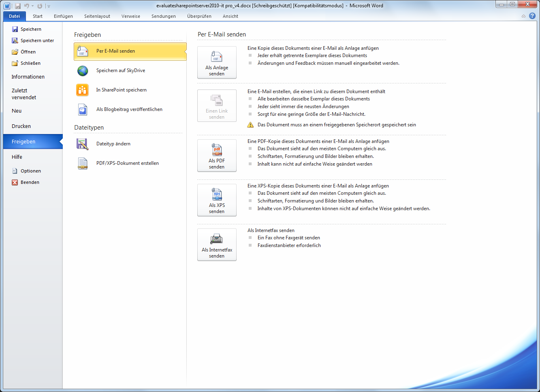
Task: Click the text "Eine E-Mail erstellen, die einen Link zu diesem Dokument enthält"
Action: tap(316, 92)
